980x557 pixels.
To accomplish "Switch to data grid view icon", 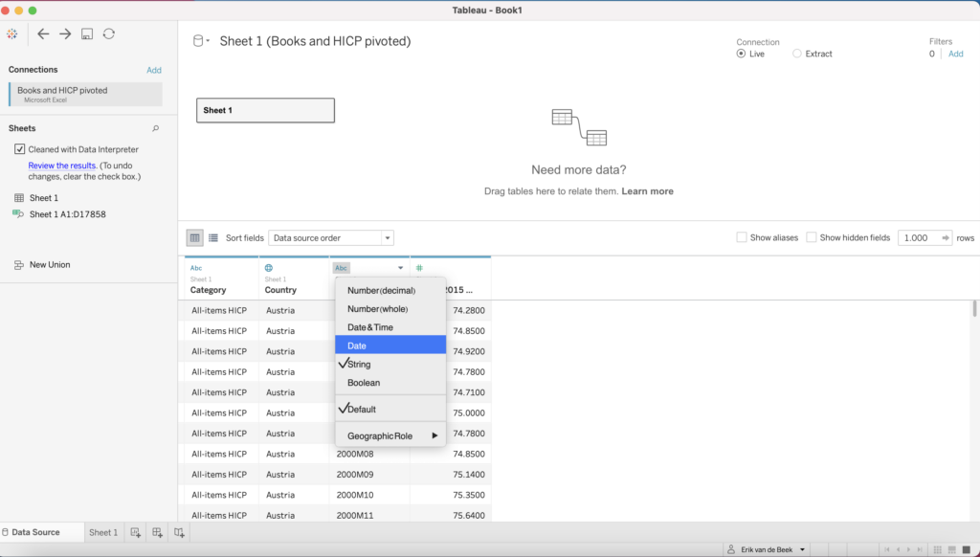I will click(x=194, y=237).
